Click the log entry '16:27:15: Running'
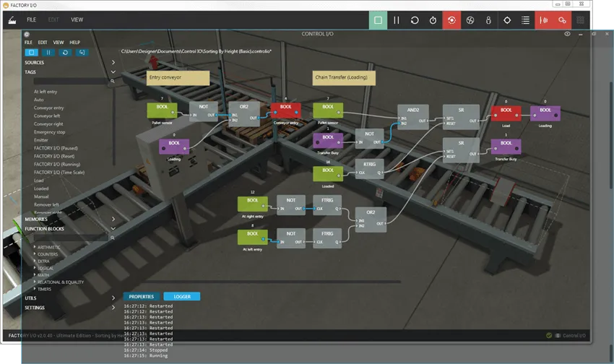This screenshot has height=364, width=614. point(146,356)
